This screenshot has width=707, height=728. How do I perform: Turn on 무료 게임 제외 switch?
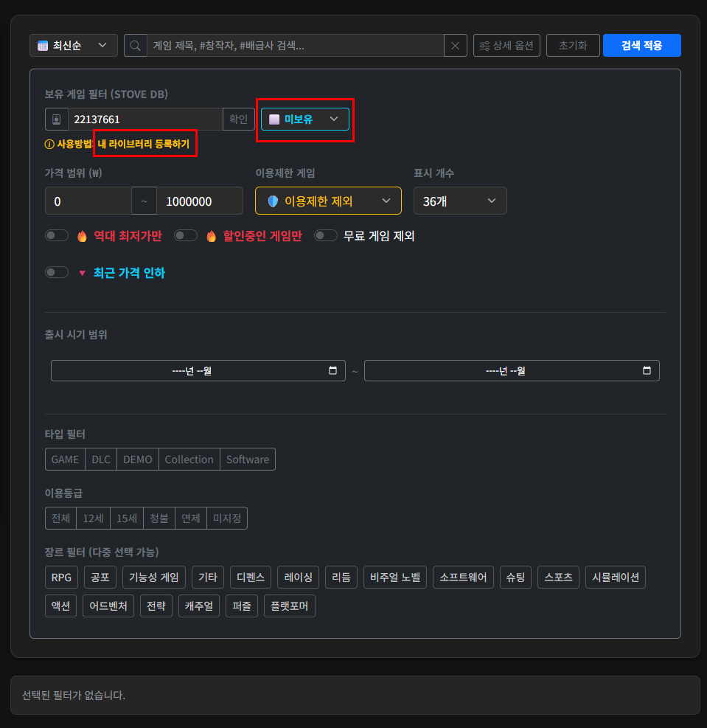(326, 236)
